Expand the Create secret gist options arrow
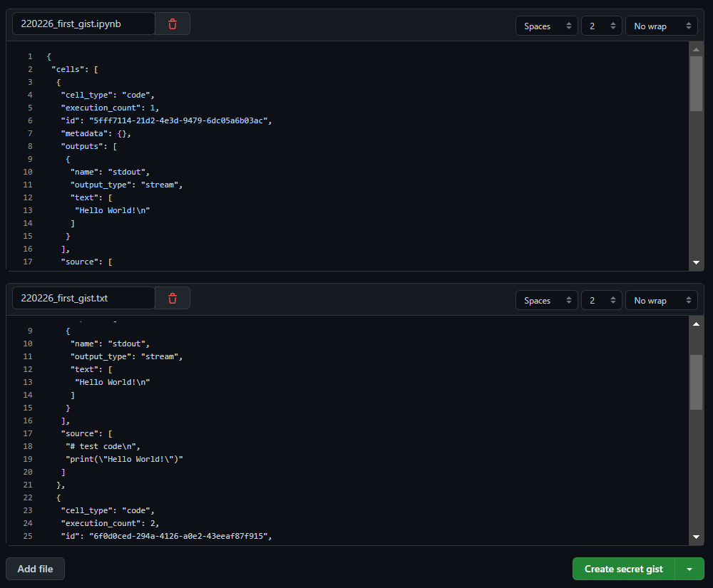713x588 pixels. [x=689, y=569]
